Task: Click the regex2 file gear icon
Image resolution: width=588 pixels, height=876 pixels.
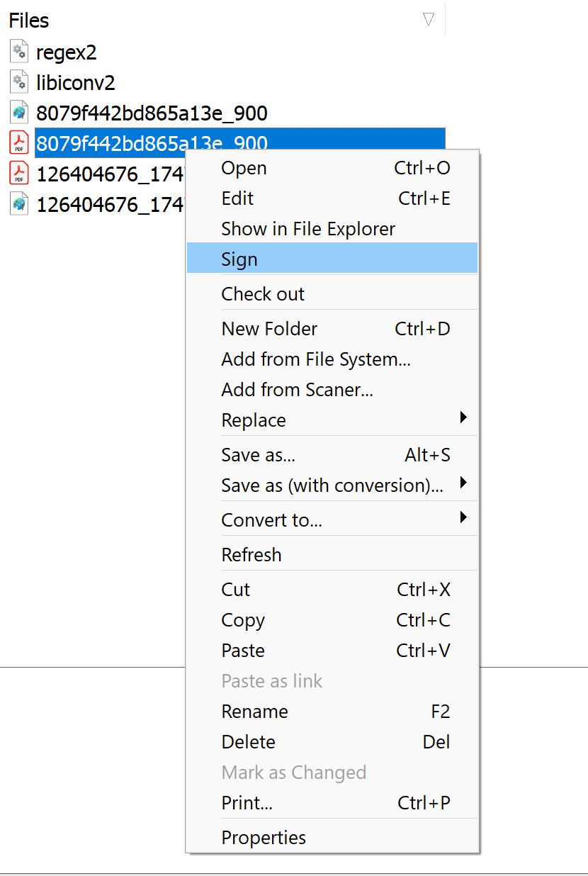Action: tap(19, 52)
